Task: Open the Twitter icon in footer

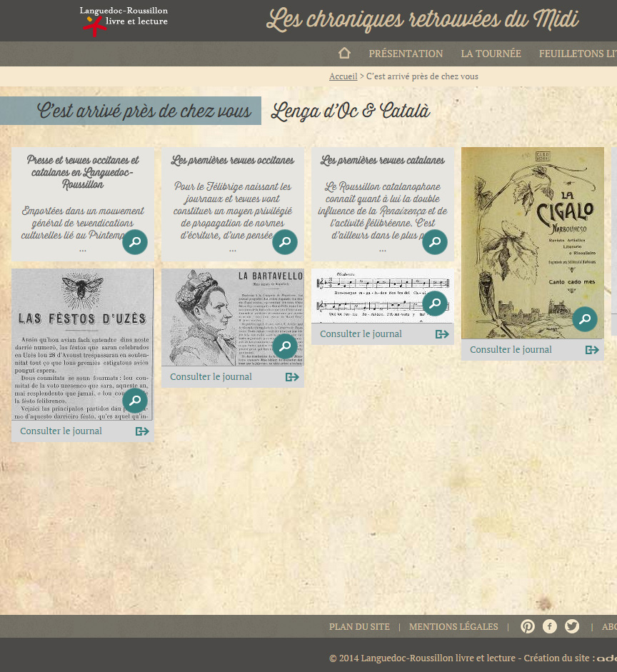Action: click(572, 626)
